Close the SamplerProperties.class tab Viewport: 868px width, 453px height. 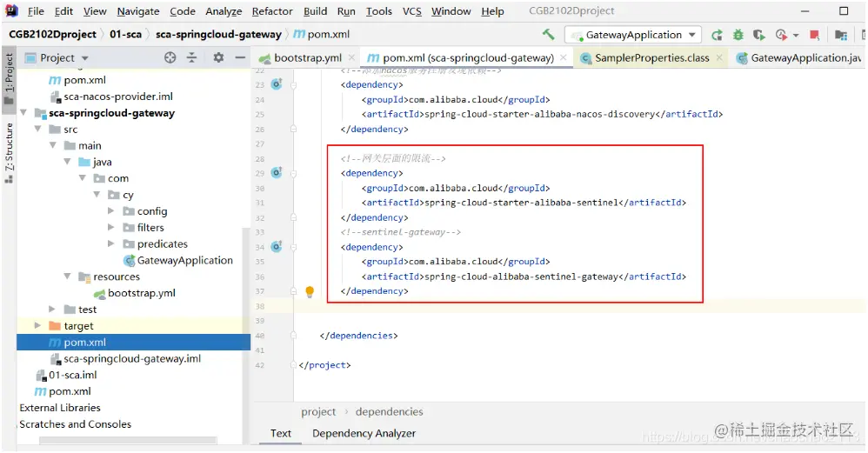(719, 57)
